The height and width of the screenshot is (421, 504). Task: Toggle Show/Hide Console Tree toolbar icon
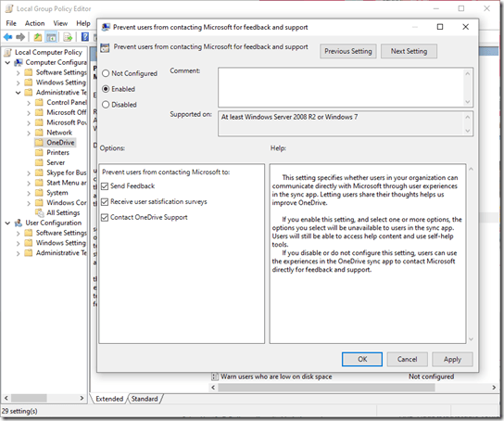click(51, 37)
